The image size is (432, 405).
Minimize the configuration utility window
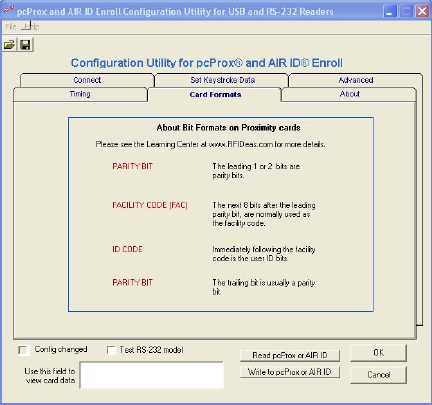pos(390,12)
